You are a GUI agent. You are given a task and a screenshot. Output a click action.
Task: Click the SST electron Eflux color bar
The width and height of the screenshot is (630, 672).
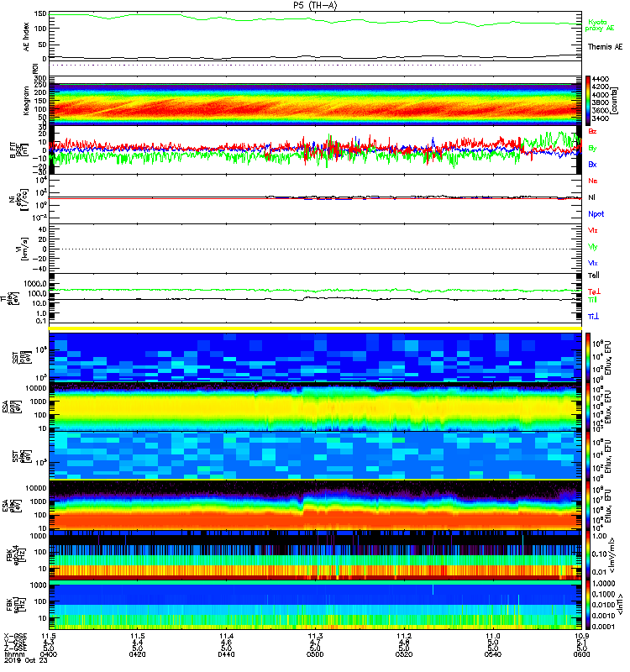pos(587,456)
